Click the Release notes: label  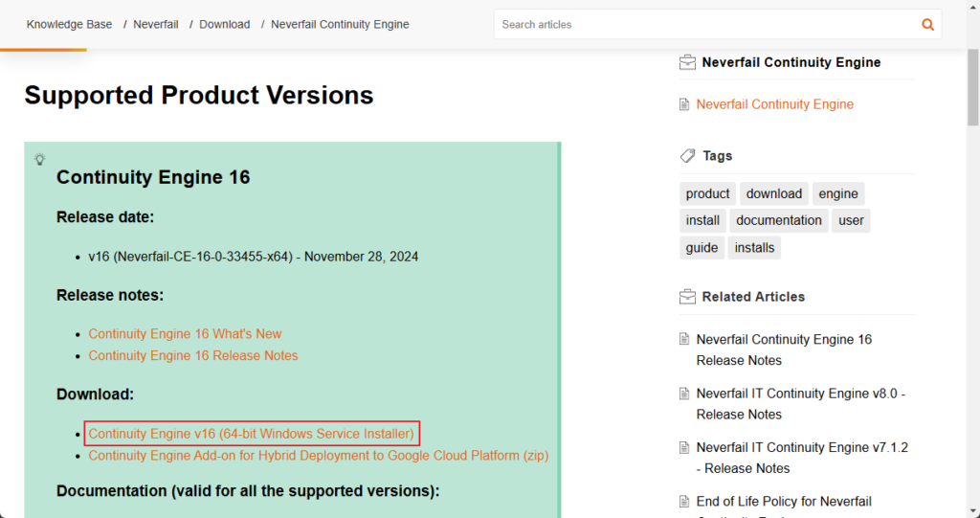pos(110,295)
